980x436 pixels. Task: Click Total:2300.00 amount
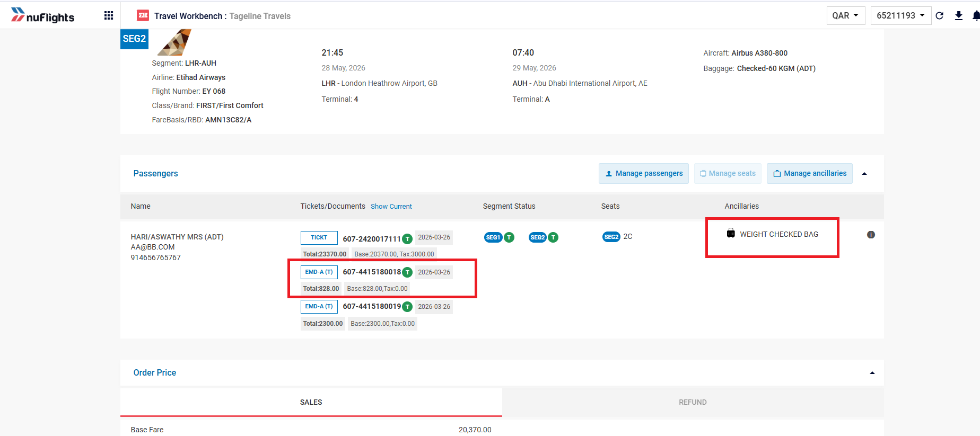tap(323, 324)
